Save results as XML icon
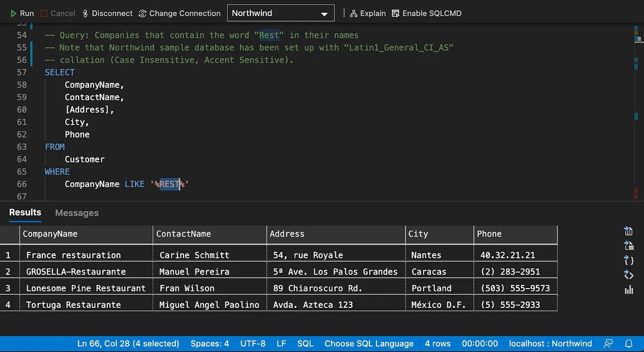The height and width of the screenshot is (352, 644). [628, 275]
